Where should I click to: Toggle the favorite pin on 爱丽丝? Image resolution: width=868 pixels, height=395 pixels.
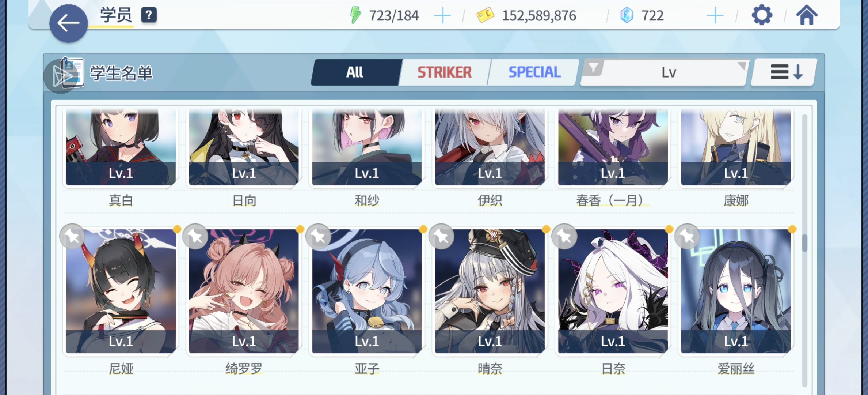tap(688, 237)
